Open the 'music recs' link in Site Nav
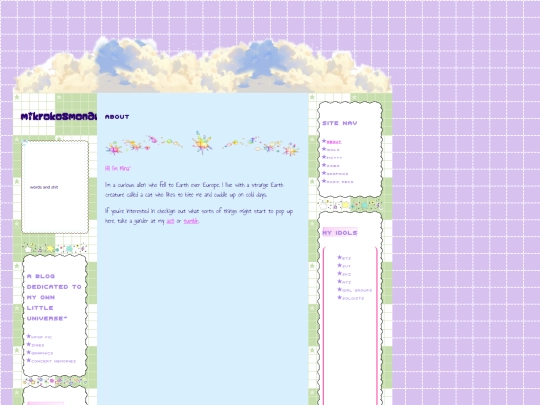Viewport: 540px width, 405px height. pos(340,182)
